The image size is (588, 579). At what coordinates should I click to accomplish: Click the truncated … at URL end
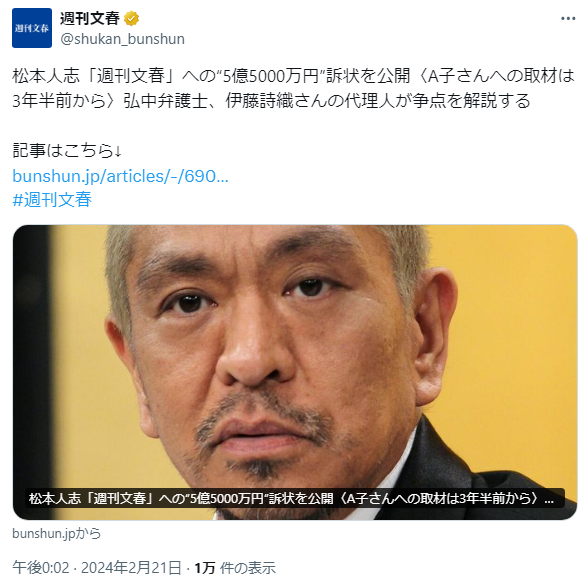pos(222,177)
